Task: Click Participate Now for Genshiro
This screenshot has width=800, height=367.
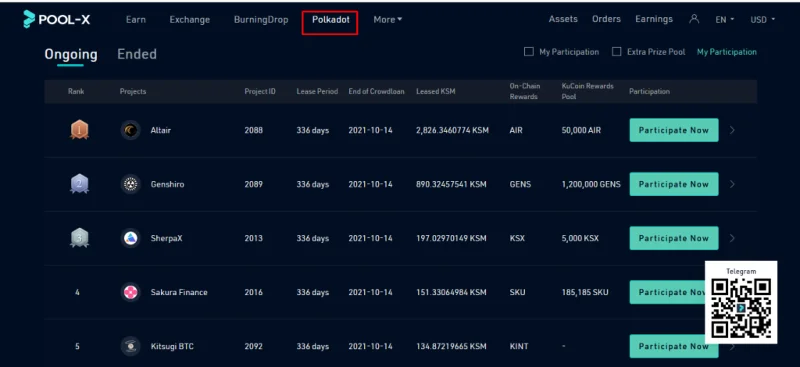Action: click(674, 184)
